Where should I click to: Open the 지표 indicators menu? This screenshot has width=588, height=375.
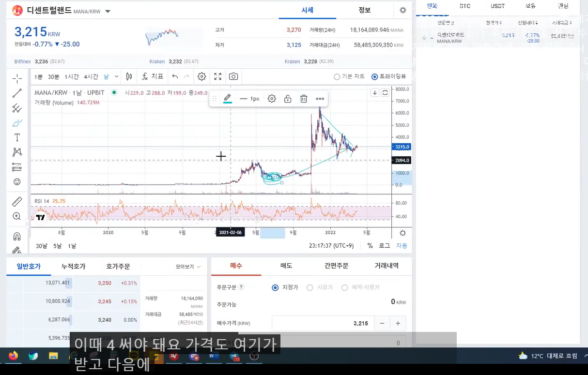pyautogui.click(x=153, y=76)
